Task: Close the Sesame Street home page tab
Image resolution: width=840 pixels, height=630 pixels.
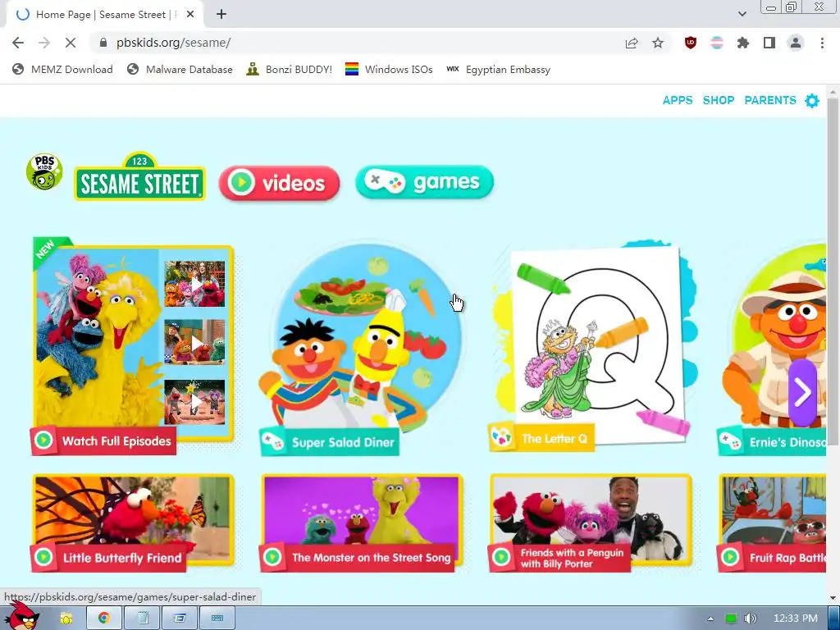Action: point(190,15)
